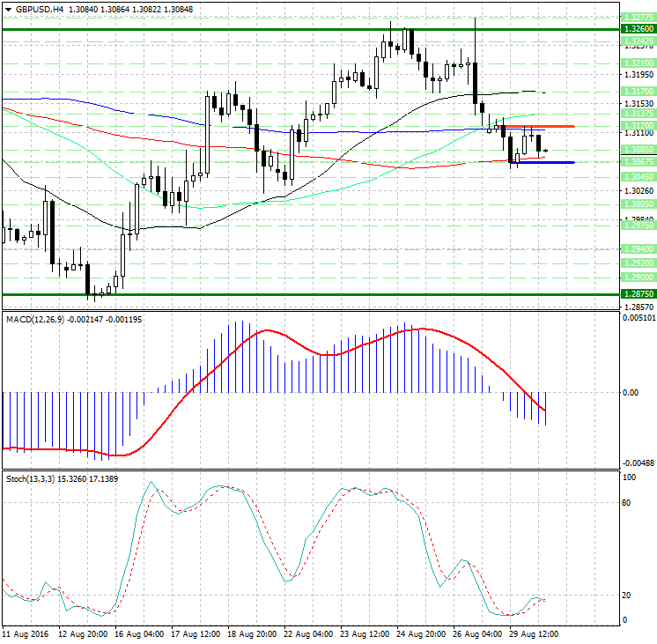Viewport: 657px width, 644px height.
Task: Click the Stochastic 80 level label
Action: pyautogui.click(x=627, y=503)
